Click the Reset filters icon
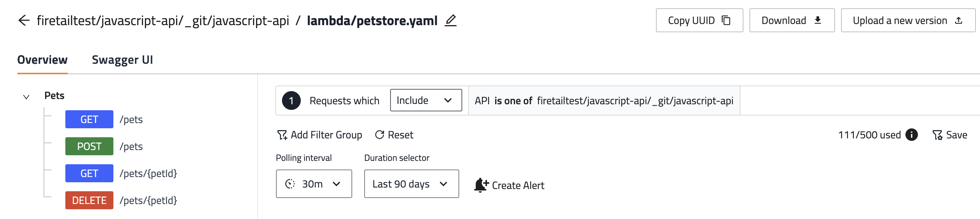Viewport: 980px width, 219px height. pyautogui.click(x=379, y=135)
